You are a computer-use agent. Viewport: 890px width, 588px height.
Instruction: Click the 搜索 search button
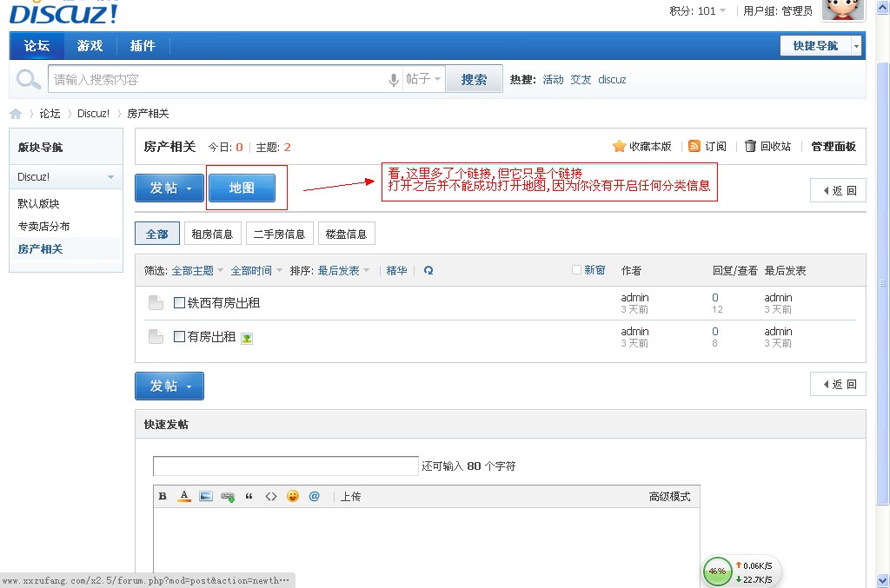474,79
